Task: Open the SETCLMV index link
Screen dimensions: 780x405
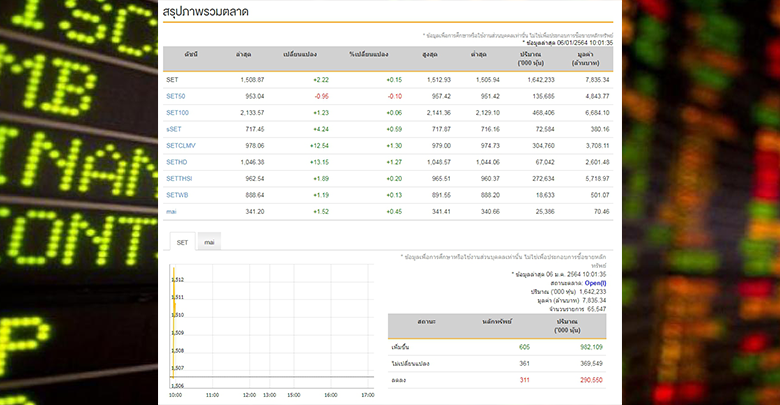Action: click(180, 145)
